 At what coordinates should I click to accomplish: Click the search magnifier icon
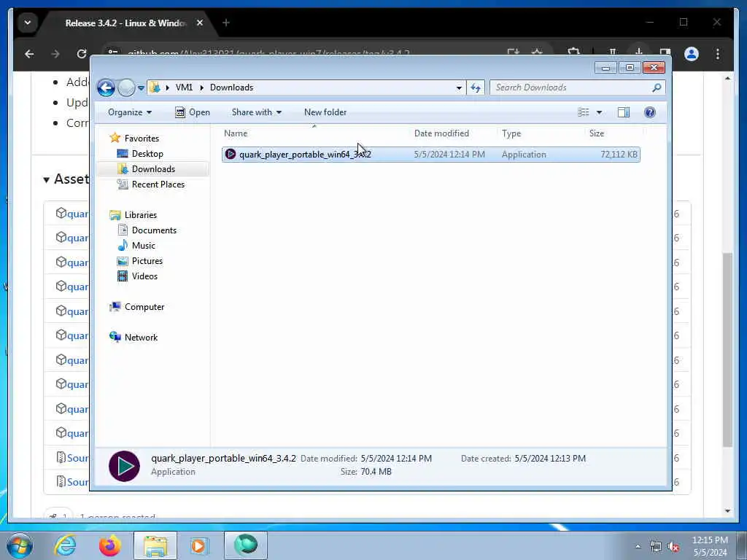point(657,87)
